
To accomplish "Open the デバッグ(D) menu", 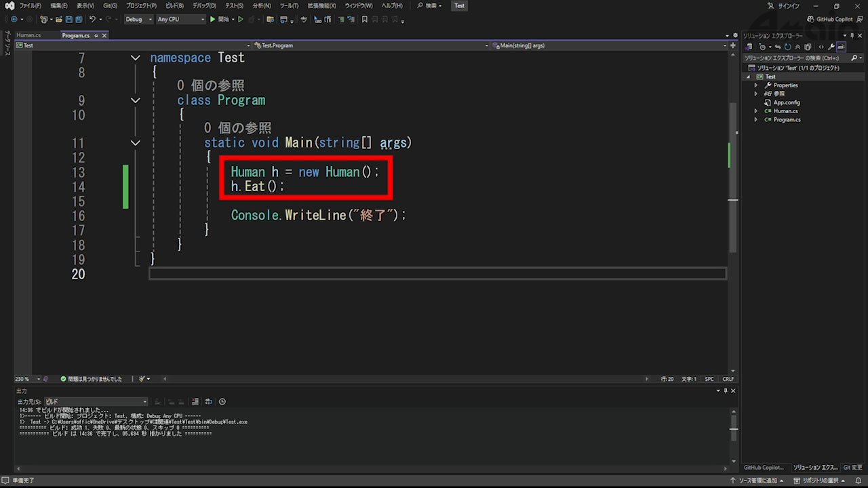I will coord(204,5).
